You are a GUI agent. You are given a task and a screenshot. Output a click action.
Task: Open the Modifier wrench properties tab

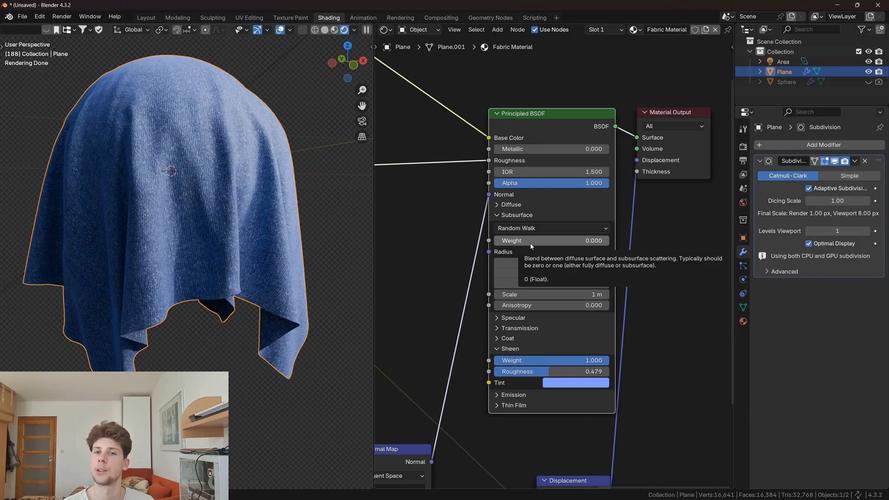tap(743, 252)
